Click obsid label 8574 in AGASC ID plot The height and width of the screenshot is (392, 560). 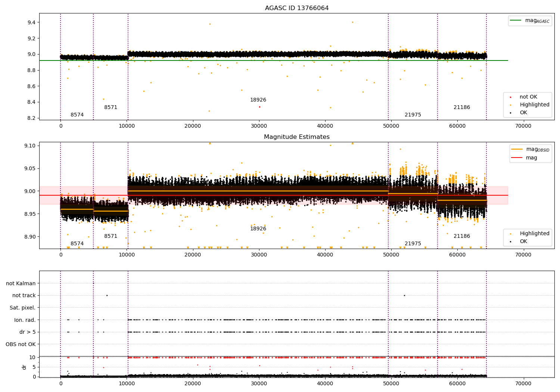(77, 115)
